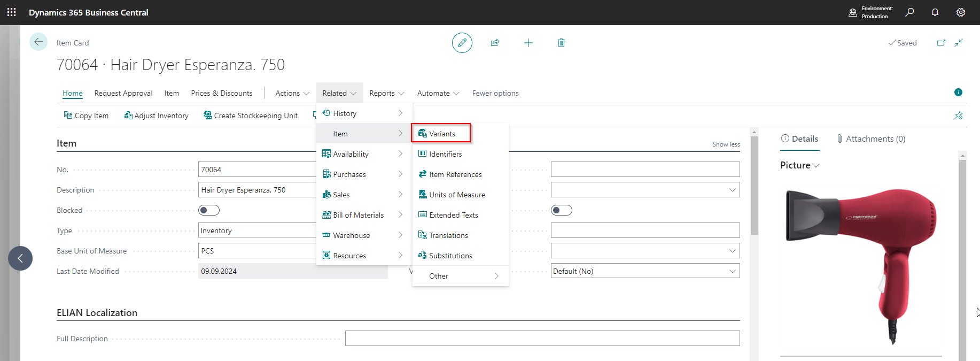Click the green information icon

click(958, 93)
